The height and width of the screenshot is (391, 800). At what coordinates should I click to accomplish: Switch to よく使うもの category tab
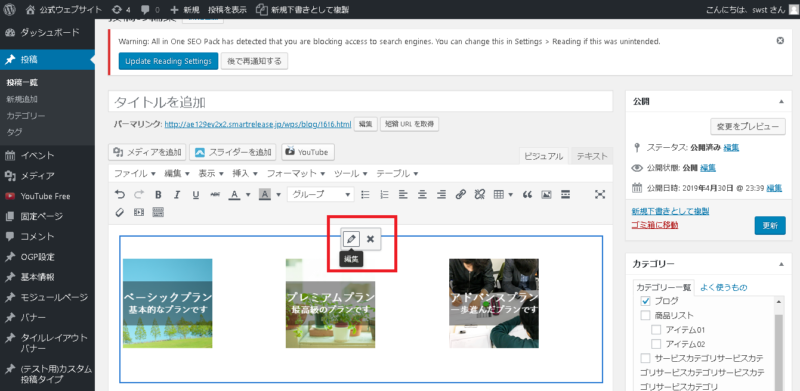[x=723, y=287]
